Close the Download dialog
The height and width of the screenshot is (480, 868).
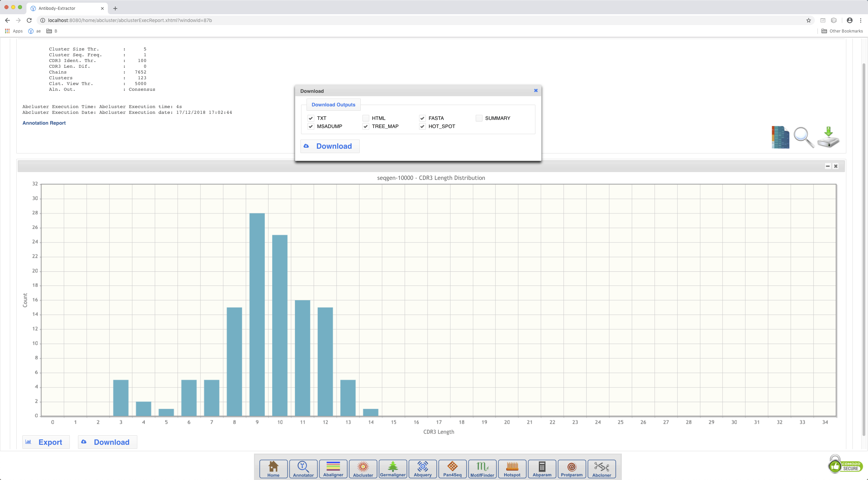[536, 90]
